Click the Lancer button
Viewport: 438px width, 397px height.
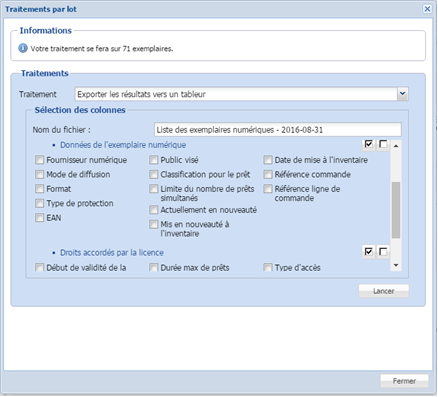click(x=384, y=291)
